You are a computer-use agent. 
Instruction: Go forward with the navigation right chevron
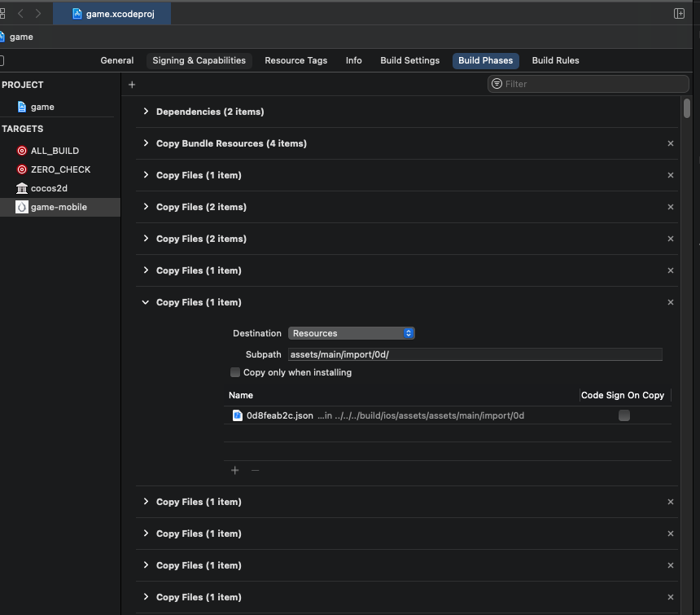pos(38,14)
